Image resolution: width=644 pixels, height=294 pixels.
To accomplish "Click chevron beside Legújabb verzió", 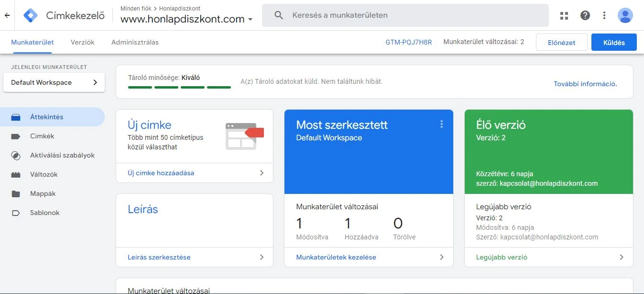I will point(622,257).
